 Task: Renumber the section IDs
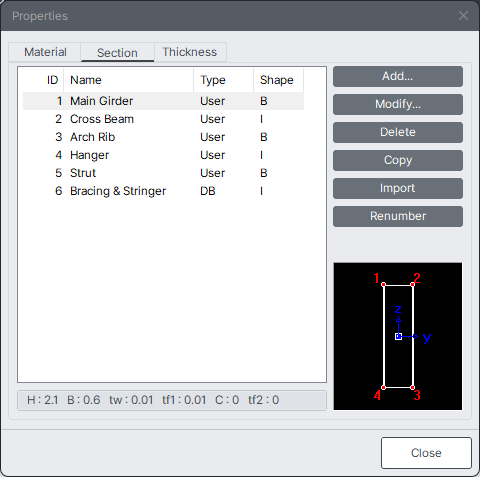[x=398, y=216]
